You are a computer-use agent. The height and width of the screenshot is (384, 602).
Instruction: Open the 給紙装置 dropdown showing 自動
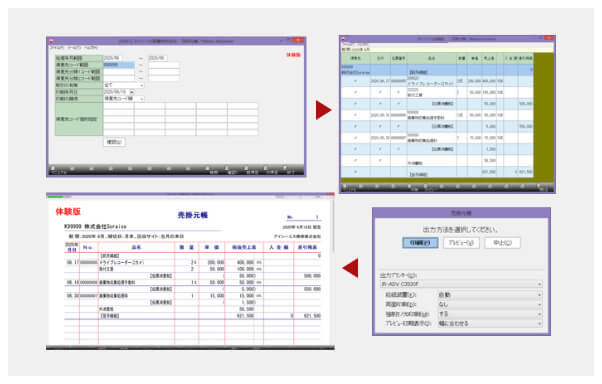pos(490,295)
